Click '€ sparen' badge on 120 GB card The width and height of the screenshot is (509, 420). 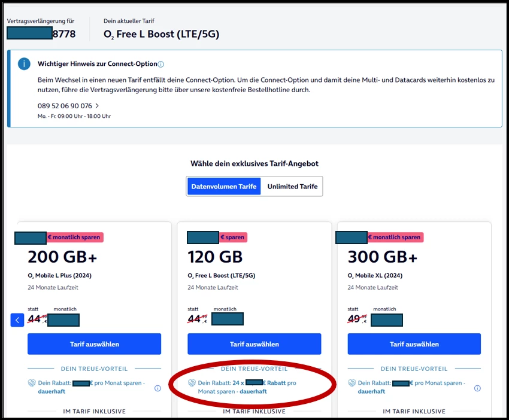233,238
